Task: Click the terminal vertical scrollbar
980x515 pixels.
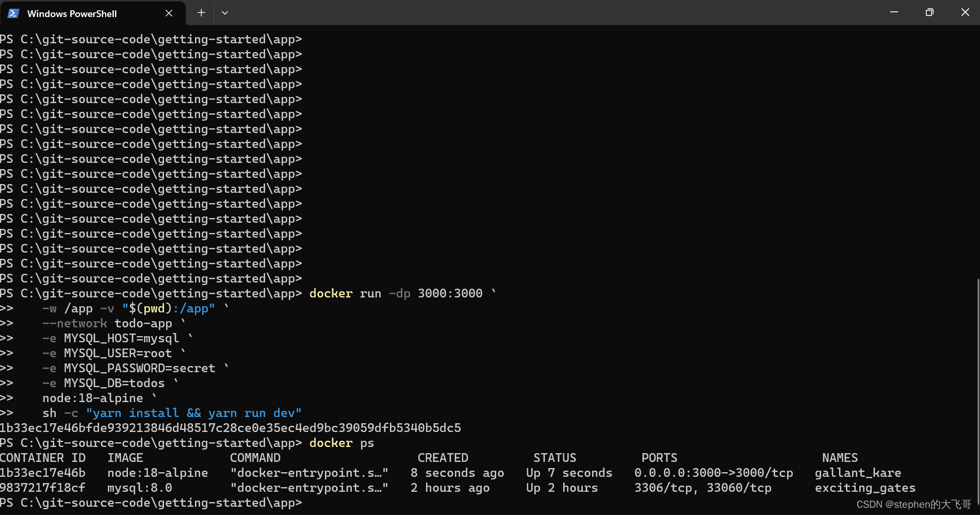Action: [977, 392]
